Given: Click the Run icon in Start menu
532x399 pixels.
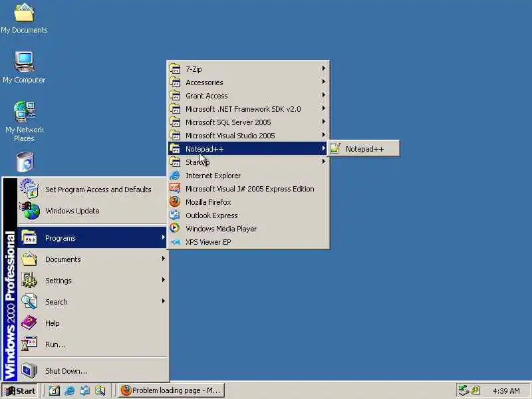Looking at the screenshot, I should [x=29, y=344].
